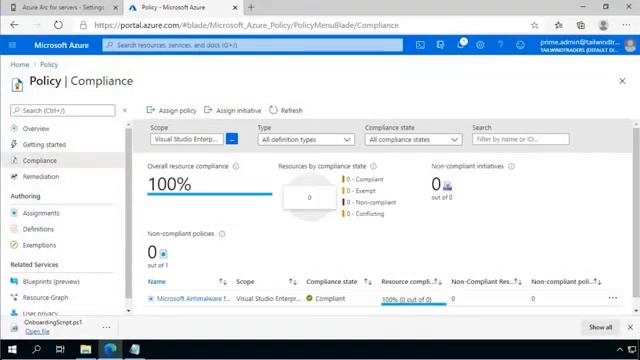The height and width of the screenshot is (360, 640).
Task: Click the account avatar in Azure header
Action: (x=630, y=45)
